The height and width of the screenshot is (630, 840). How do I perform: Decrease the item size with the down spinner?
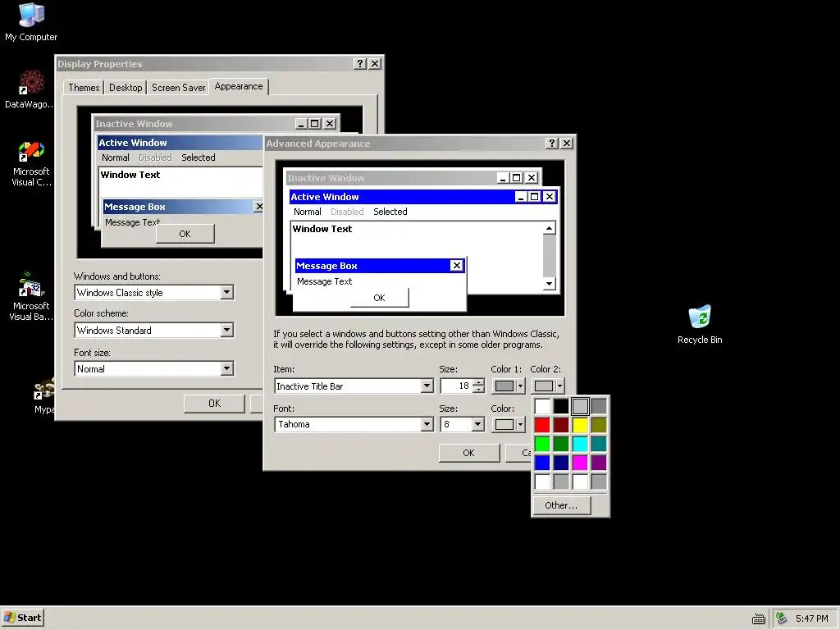coord(478,390)
